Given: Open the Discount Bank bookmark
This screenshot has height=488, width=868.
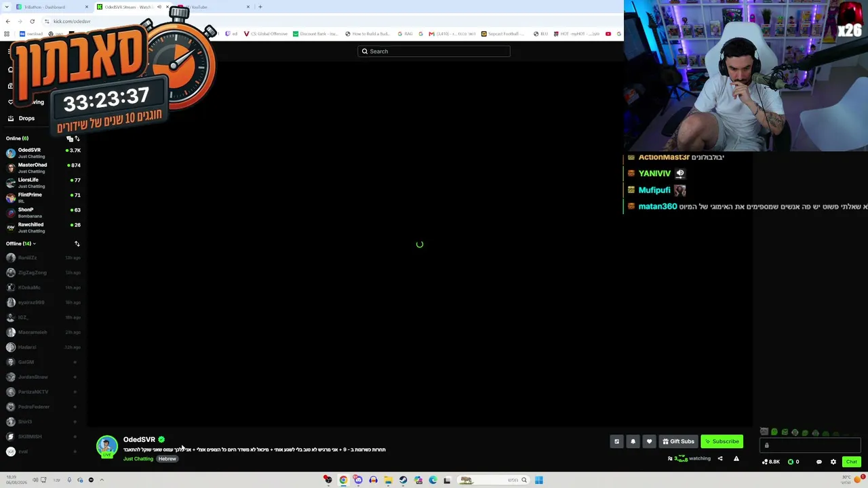Looking at the screenshot, I should click(315, 34).
